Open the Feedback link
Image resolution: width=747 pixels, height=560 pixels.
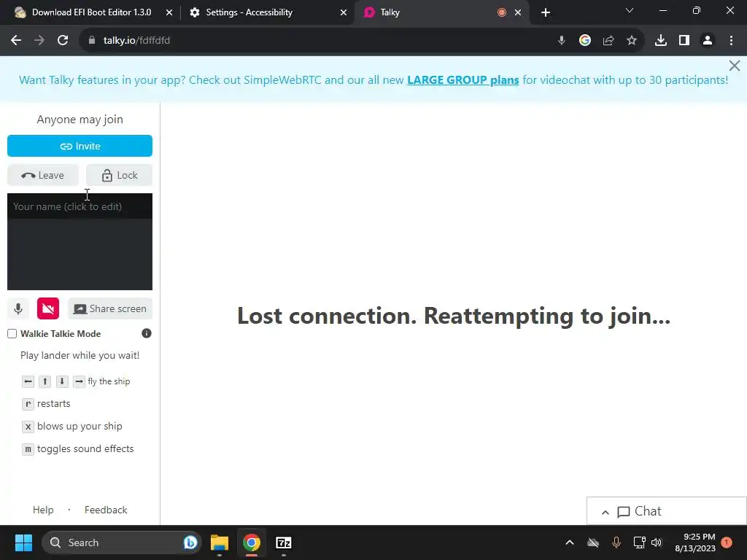106,510
